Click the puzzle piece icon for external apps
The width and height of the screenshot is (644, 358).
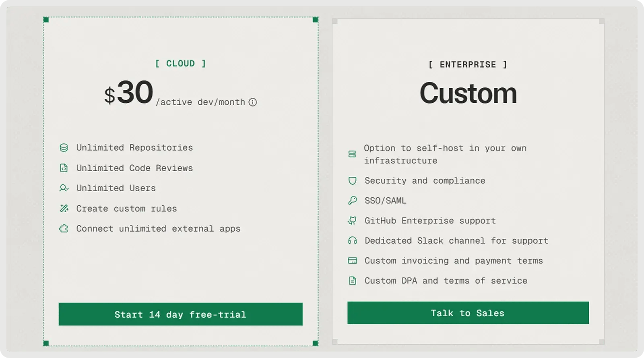click(64, 229)
